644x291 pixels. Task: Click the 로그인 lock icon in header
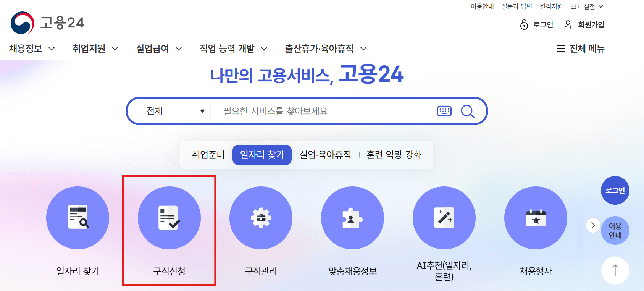click(x=524, y=25)
